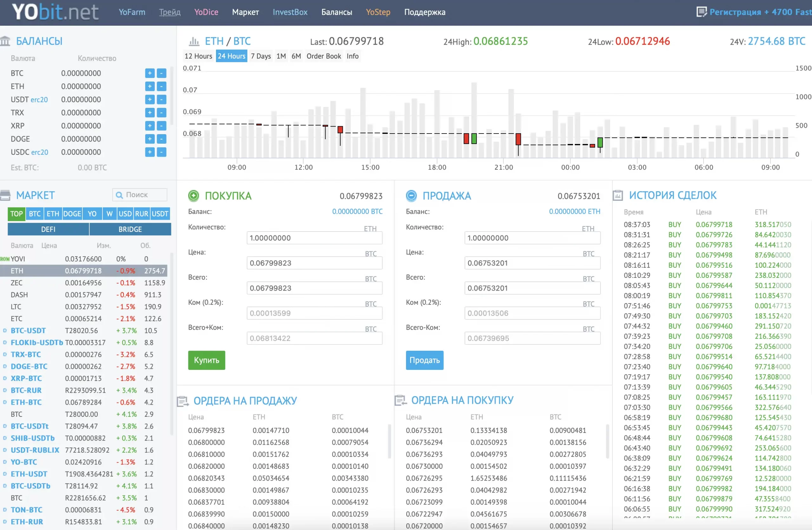
Task: Click the market list scrollbar
Action: coord(172,344)
